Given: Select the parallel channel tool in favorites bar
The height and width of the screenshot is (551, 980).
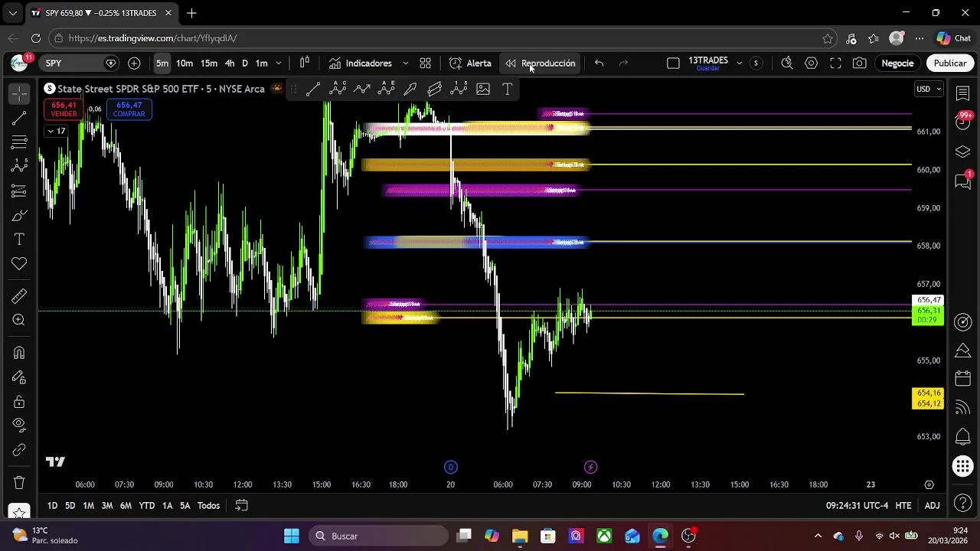Looking at the screenshot, I should (x=435, y=89).
